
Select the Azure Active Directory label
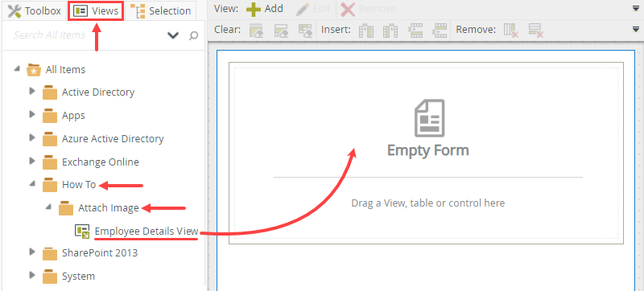(113, 139)
